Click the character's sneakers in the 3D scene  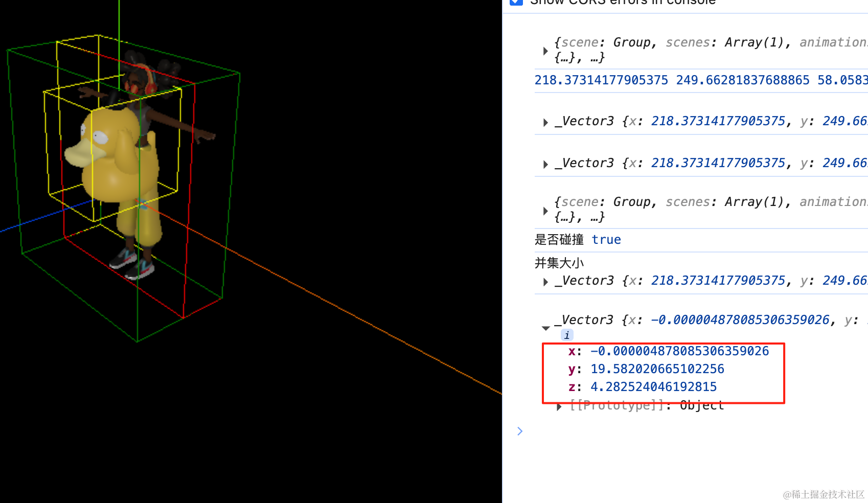pyautogui.click(x=132, y=263)
